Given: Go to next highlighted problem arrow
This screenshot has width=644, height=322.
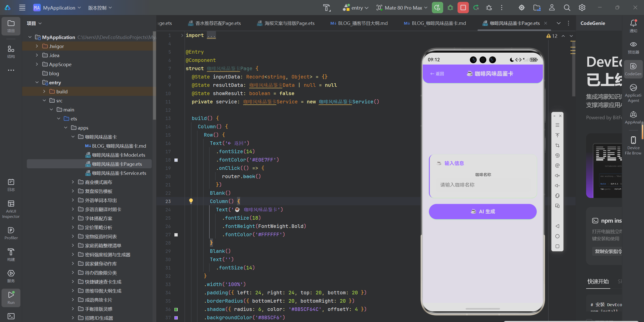Looking at the screenshot, I should [x=571, y=36].
